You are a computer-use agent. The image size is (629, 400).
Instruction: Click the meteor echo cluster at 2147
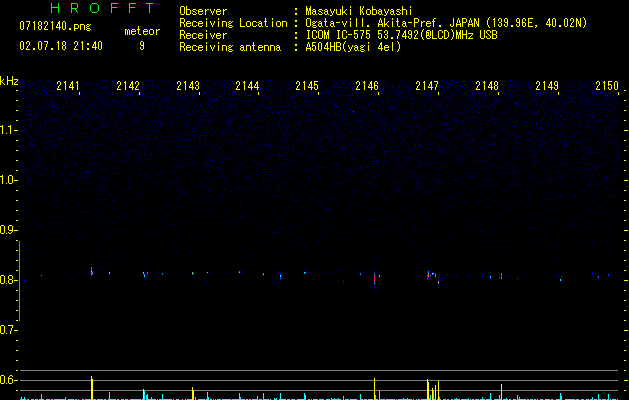click(433, 276)
